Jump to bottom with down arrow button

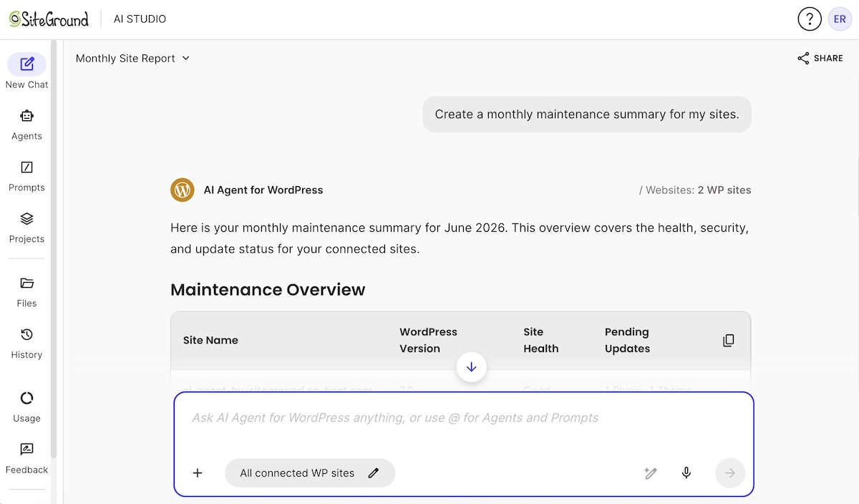click(x=471, y=367)
